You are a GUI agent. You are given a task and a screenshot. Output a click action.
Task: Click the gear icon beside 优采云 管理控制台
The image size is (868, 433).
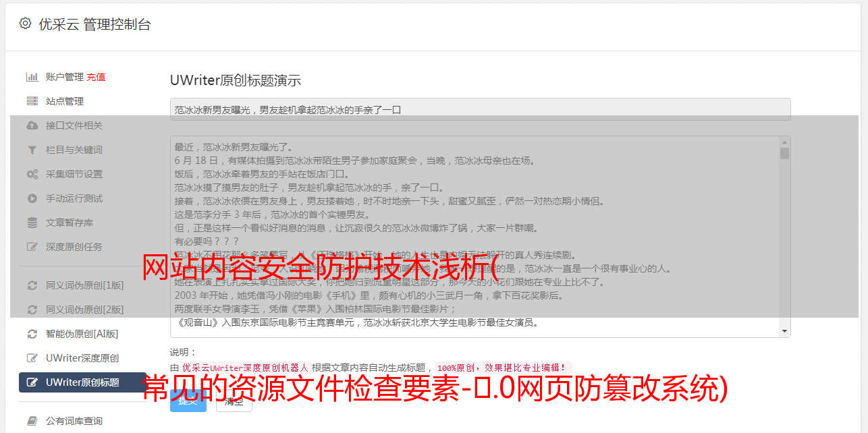[x=25, y=24]
